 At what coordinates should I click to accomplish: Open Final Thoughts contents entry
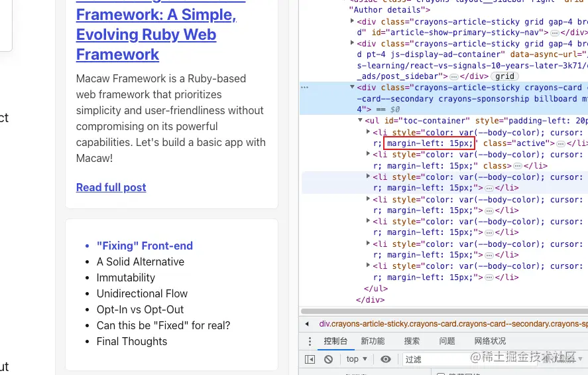pos(132,341)
